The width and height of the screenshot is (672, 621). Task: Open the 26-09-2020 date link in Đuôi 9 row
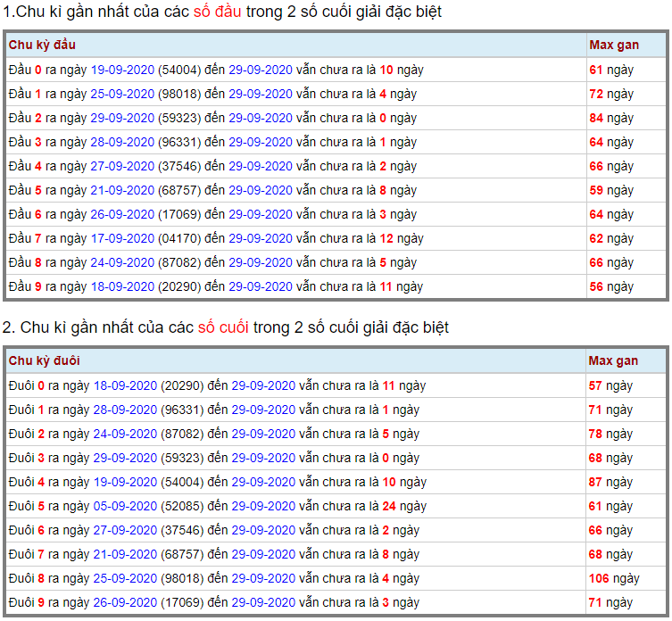[x=125, y=602]
